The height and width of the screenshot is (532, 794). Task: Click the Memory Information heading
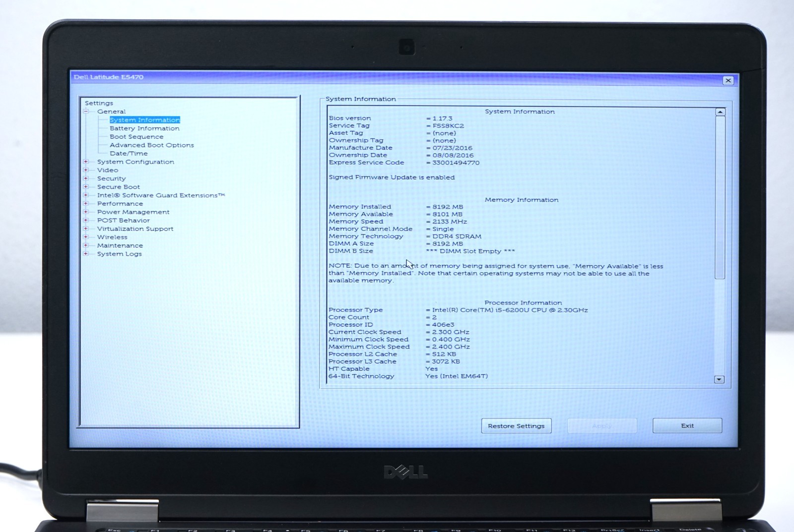tap(522, 200)
